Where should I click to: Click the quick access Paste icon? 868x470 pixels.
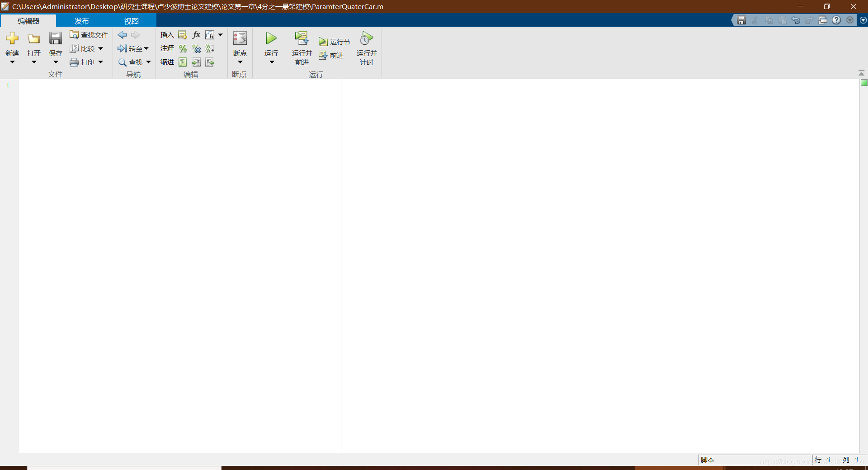point(782,20)
